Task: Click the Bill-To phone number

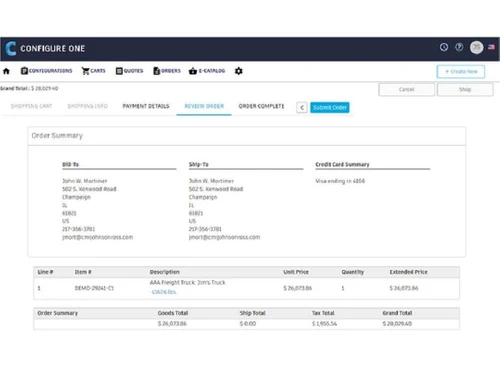Action: (79, 229)
